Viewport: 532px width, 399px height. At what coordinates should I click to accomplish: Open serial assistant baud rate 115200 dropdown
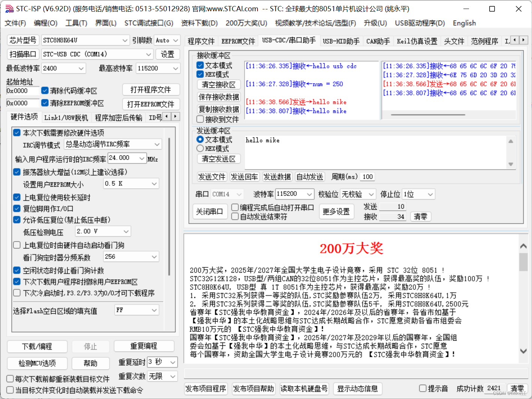tap(295, 194)
